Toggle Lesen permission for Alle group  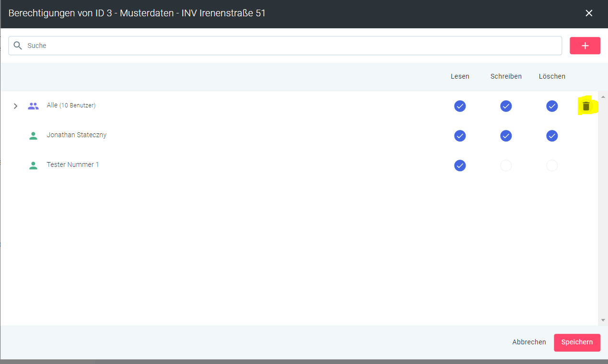click(459, 106)
